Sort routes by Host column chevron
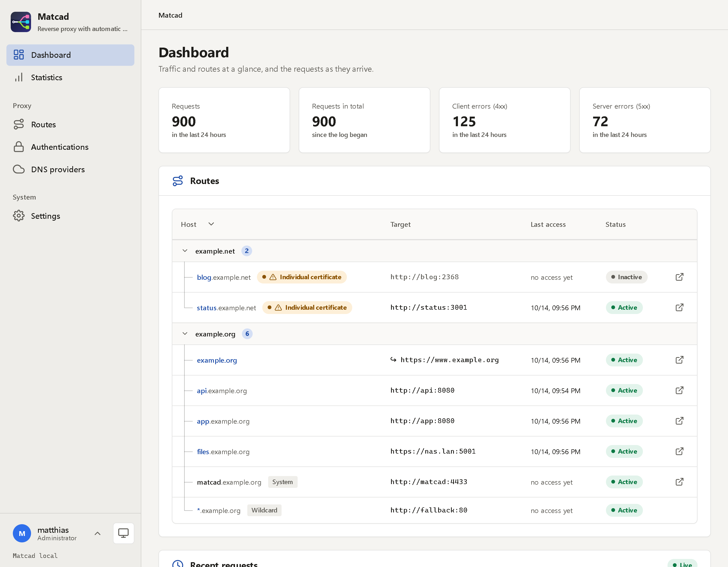This screenshot has width=728, height=567. pos(211,224)
